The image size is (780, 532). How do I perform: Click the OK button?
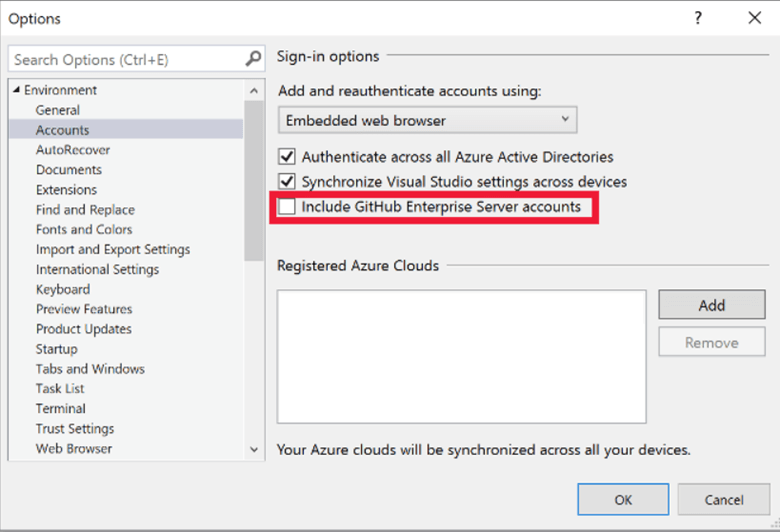pyautogui.click(x=623, y=499)
